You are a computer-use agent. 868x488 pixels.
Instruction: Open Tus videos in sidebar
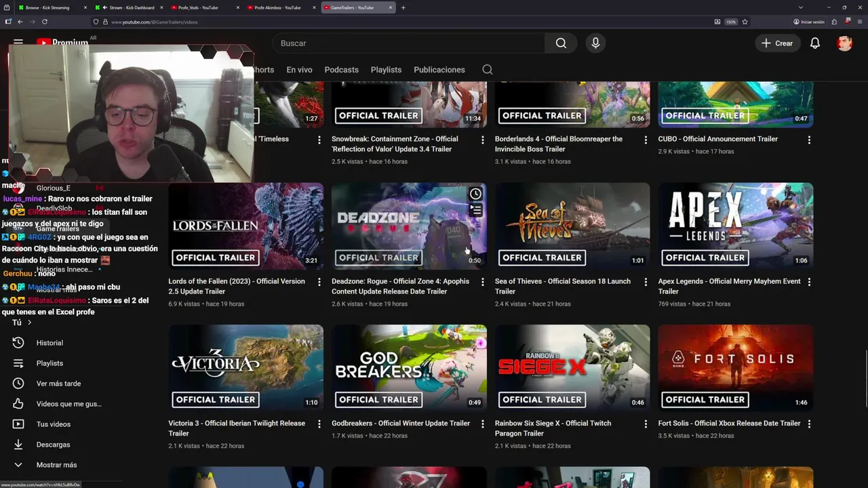pyautogui.click(x=53, y=424)
